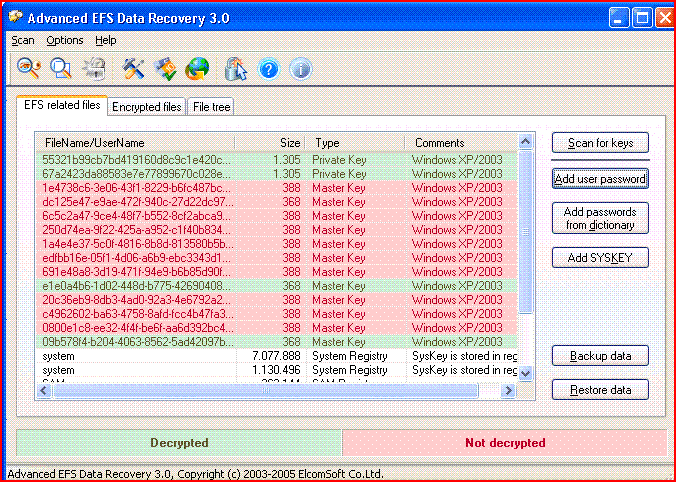Screen dimensions: 676x482
Task: Select the row 67a2423da88583e7e77899670c028e...
Action: (276, 174)
